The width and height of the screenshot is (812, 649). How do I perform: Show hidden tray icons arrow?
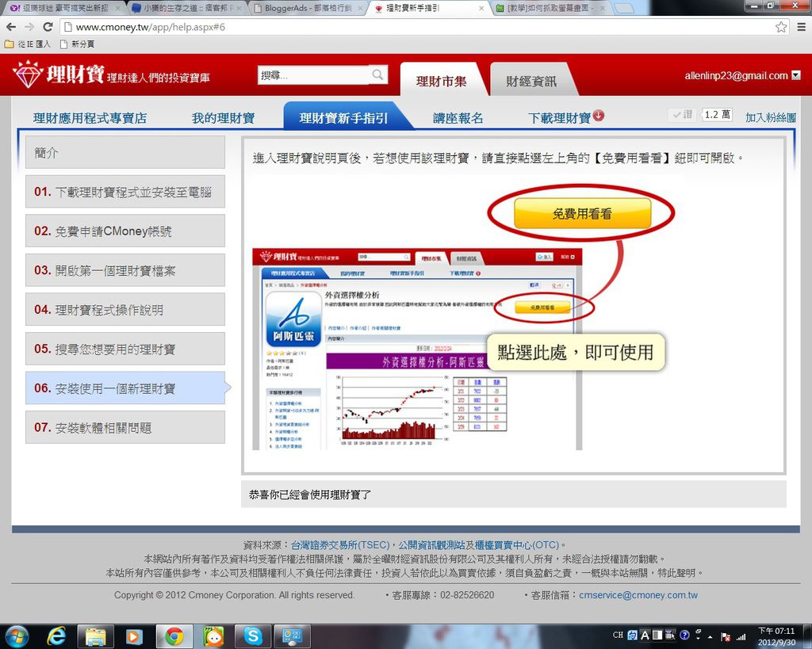coord(710,637)
